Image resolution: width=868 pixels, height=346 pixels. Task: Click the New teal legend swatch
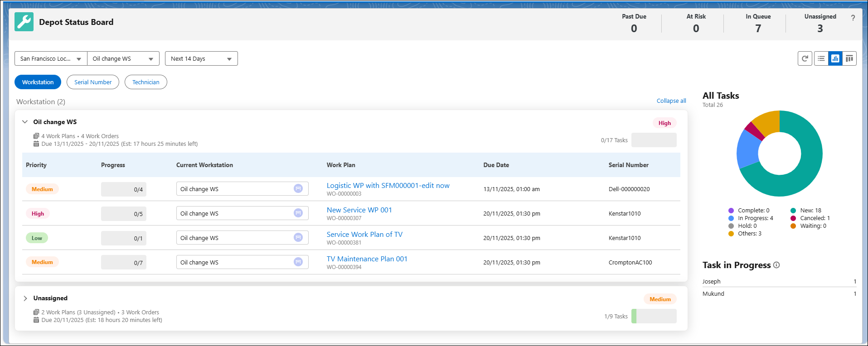[793, 211]
